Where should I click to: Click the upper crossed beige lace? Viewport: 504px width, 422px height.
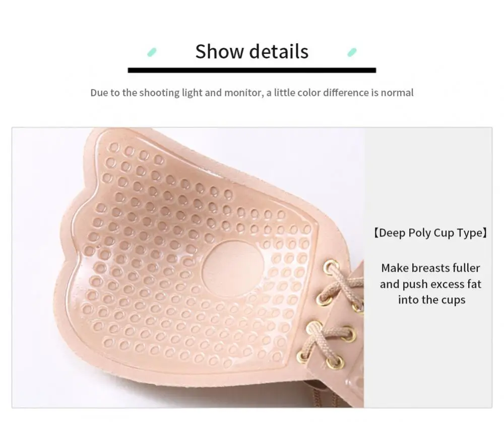[343, 285]
